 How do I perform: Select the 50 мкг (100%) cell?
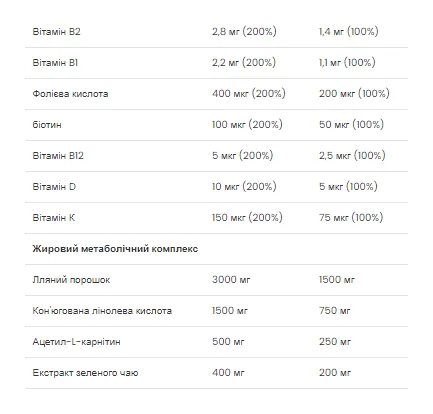point(351,125)
